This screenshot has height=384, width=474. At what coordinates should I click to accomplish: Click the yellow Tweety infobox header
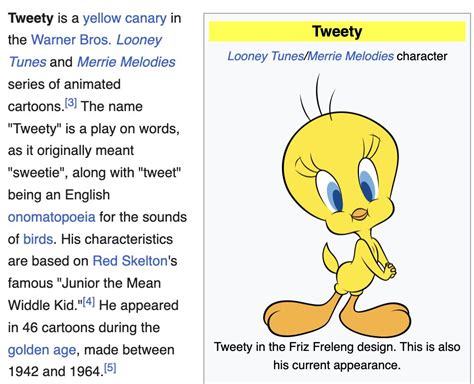pos(337,31)
